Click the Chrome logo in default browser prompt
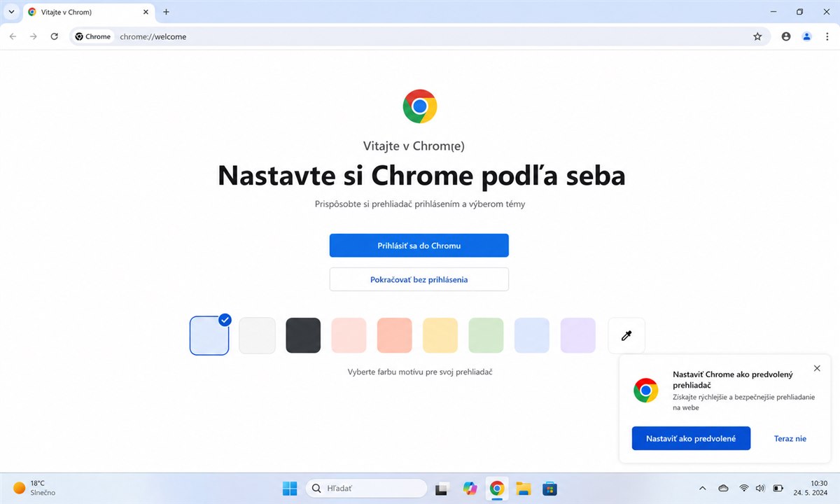This screenshot has width=840, height=504. point(645,390)
